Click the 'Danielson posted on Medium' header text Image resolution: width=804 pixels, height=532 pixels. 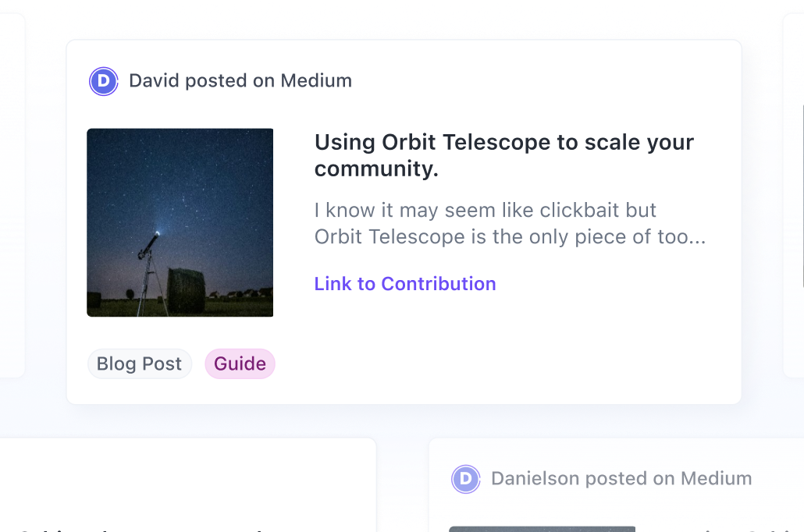tap(621, 479)
